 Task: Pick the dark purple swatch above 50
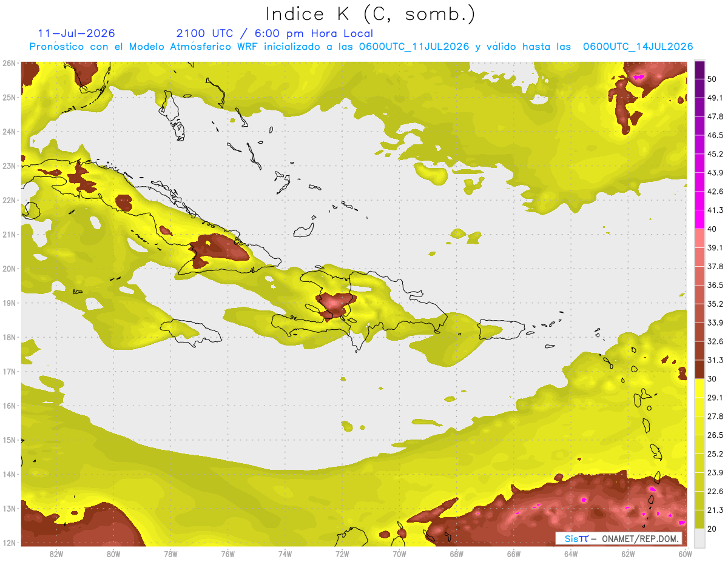699,70
